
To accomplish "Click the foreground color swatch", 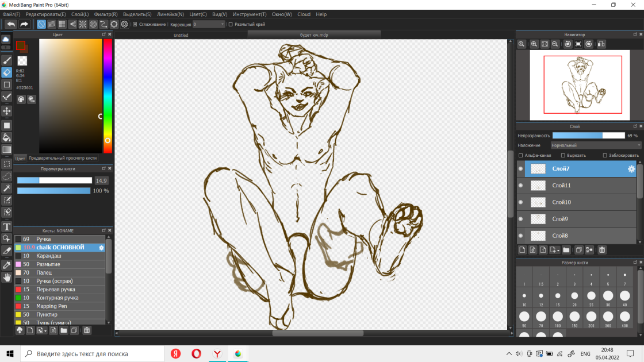I will click(x=21, y=45).
